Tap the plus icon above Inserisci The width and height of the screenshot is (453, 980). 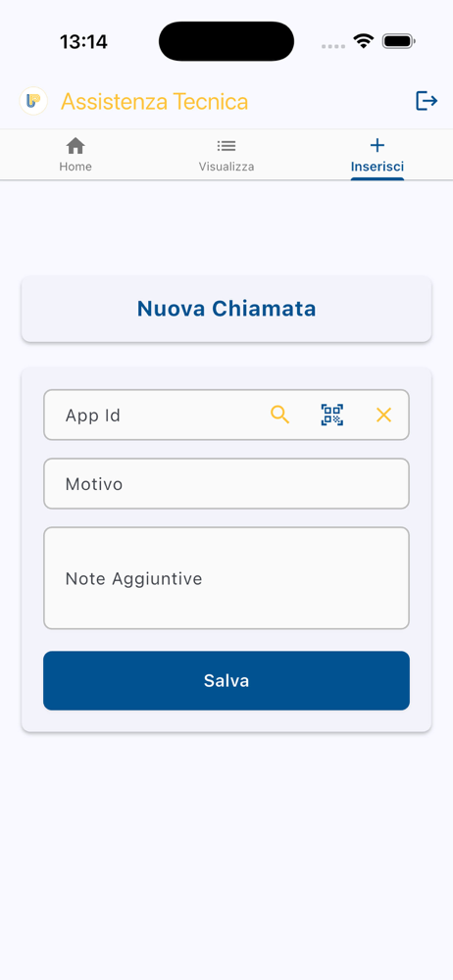pyautogui.click(x=377, y=146)
